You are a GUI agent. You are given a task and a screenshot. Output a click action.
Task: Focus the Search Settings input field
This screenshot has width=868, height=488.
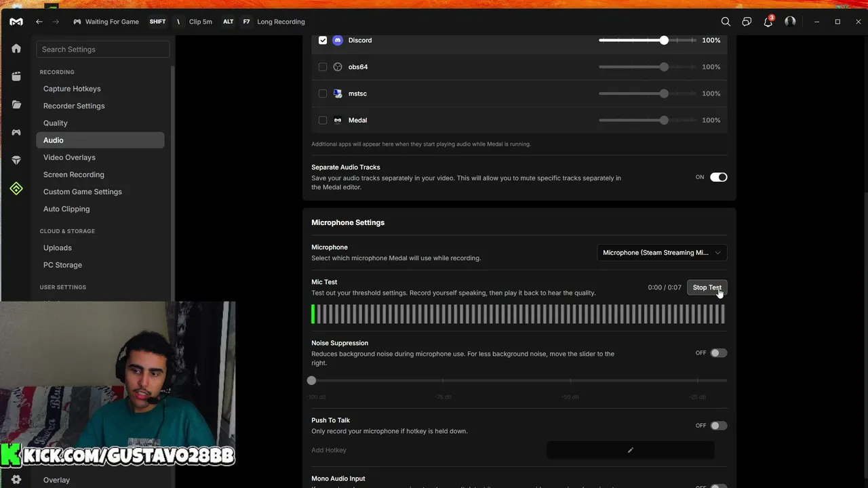click(x=103, y=49)
